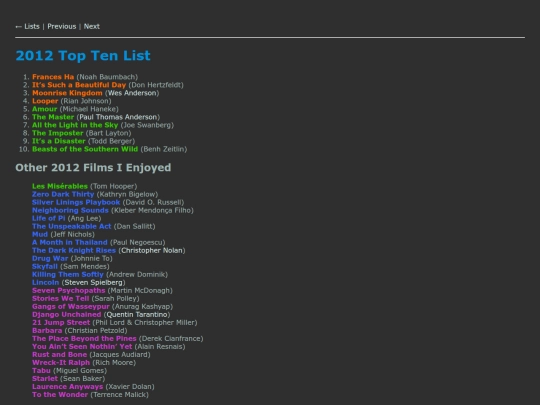
Task: Open A Month in Thailand link
Action: click(70, 242)
